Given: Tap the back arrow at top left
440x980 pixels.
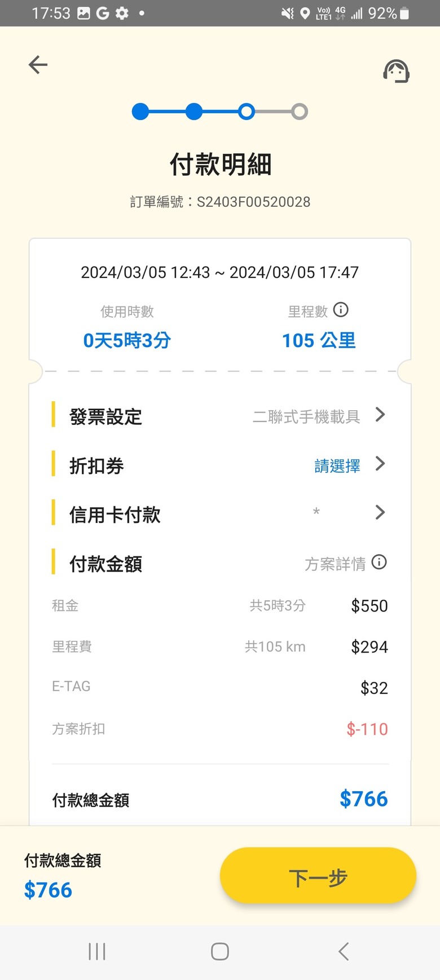Looking at the screenshot, I should point(38,65).
